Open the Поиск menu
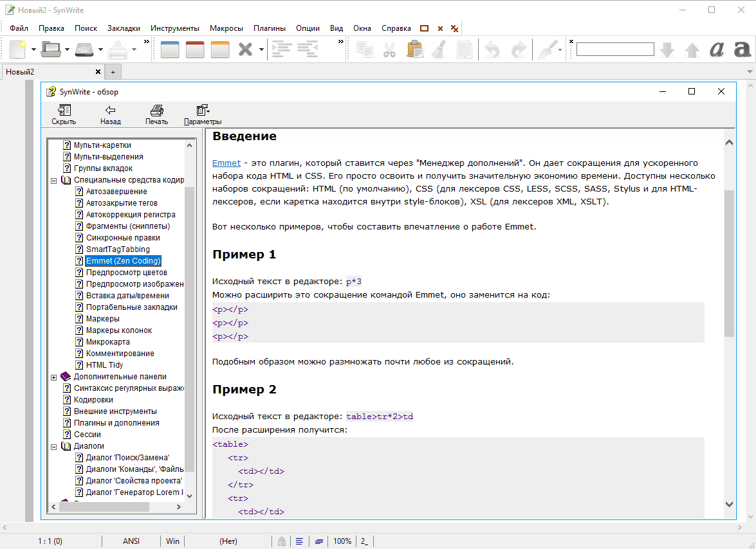The image size is (756, 549). pos(86,28)
